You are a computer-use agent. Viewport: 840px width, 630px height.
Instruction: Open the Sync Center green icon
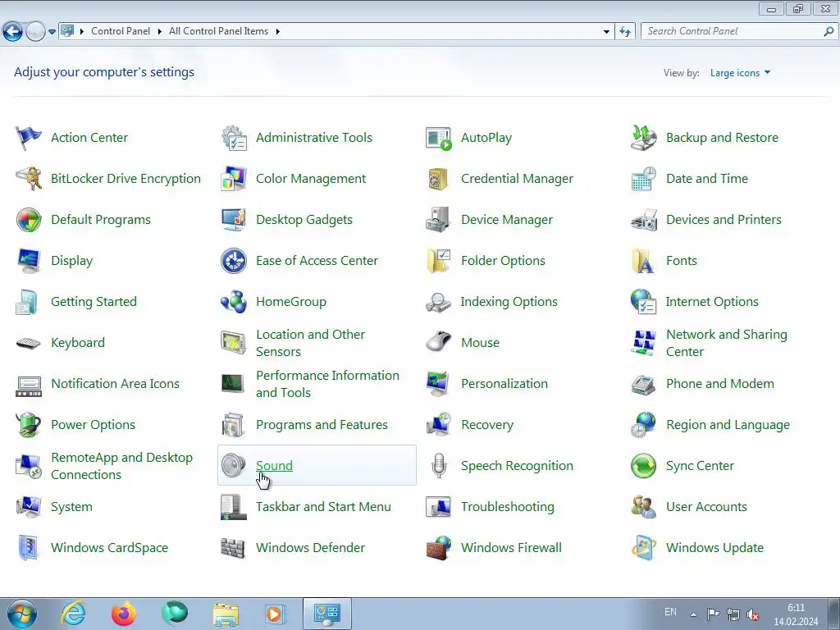pyautogui.click(x=643, y=466)
